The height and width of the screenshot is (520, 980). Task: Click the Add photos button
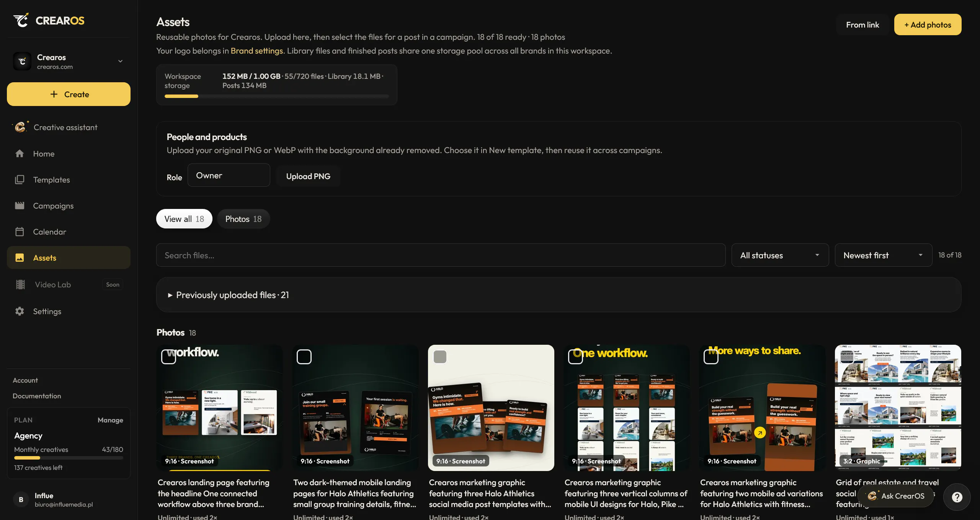point(928,24)
